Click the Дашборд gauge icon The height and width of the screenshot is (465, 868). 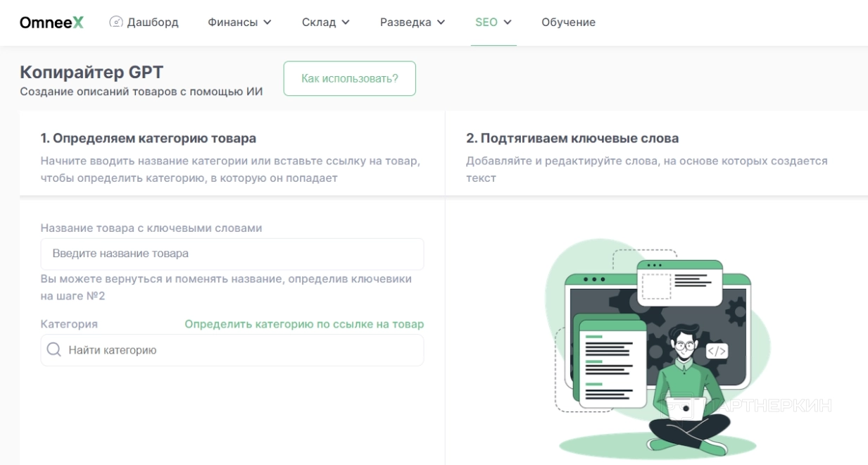click(x=116, y=23)
